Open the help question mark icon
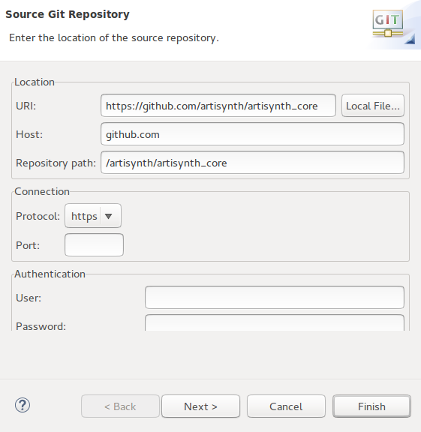The height and width of the screenshot is (432, 421). [x=22, y=405]
